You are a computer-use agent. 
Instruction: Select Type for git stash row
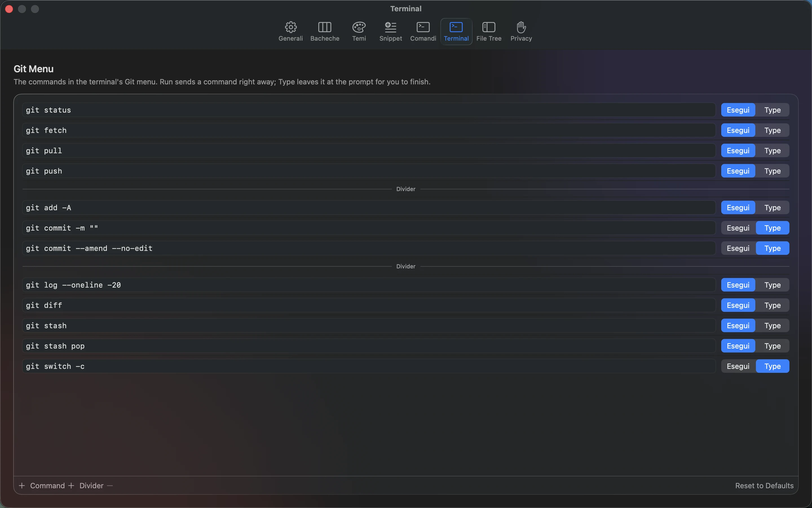tap(773, 326)
